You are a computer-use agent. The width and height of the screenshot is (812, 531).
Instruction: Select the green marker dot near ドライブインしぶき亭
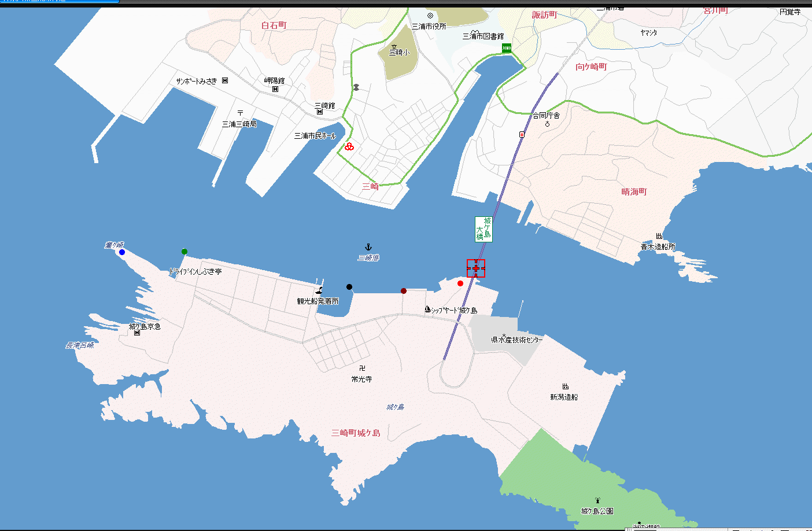(x=184, y=252)
